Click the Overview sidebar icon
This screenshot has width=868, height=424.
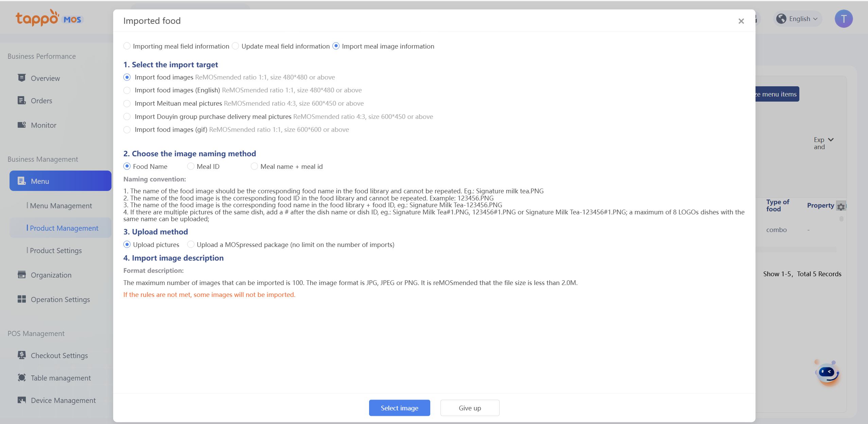(22, 78)
